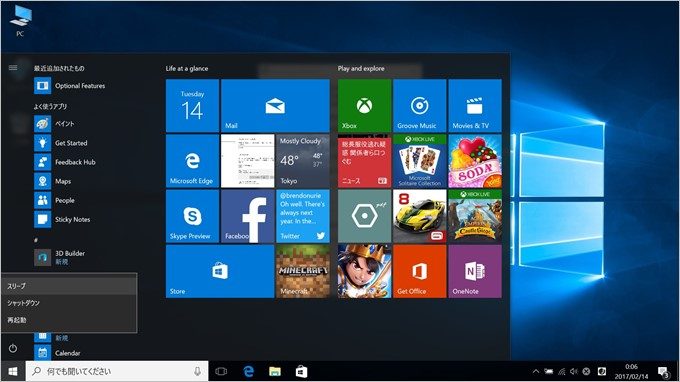
Task: Open the Groove Music tile
Action: (419, 105)
